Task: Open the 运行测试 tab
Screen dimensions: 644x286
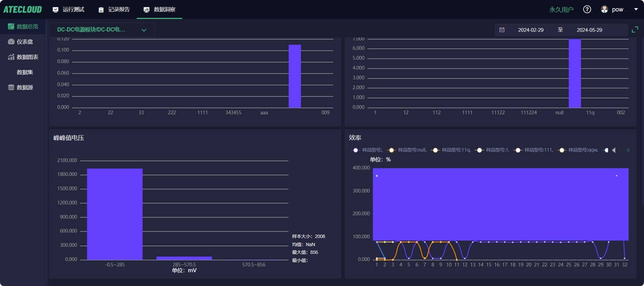Action: (x=69, y=9)
